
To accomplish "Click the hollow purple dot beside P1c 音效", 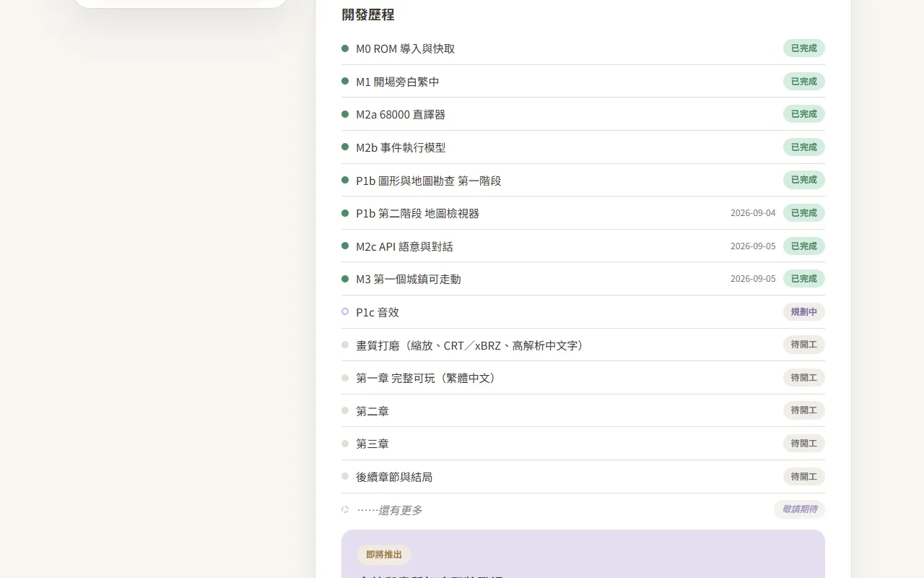I will (345, 311).
